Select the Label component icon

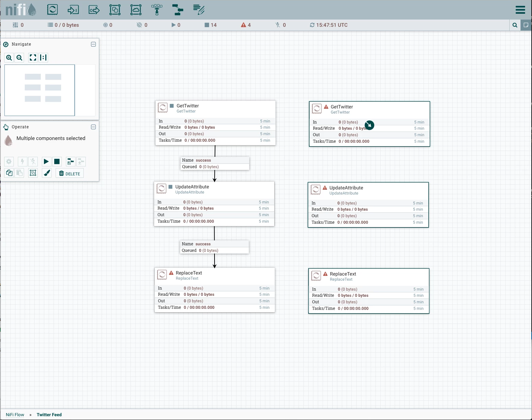click(x=199, y=10)
